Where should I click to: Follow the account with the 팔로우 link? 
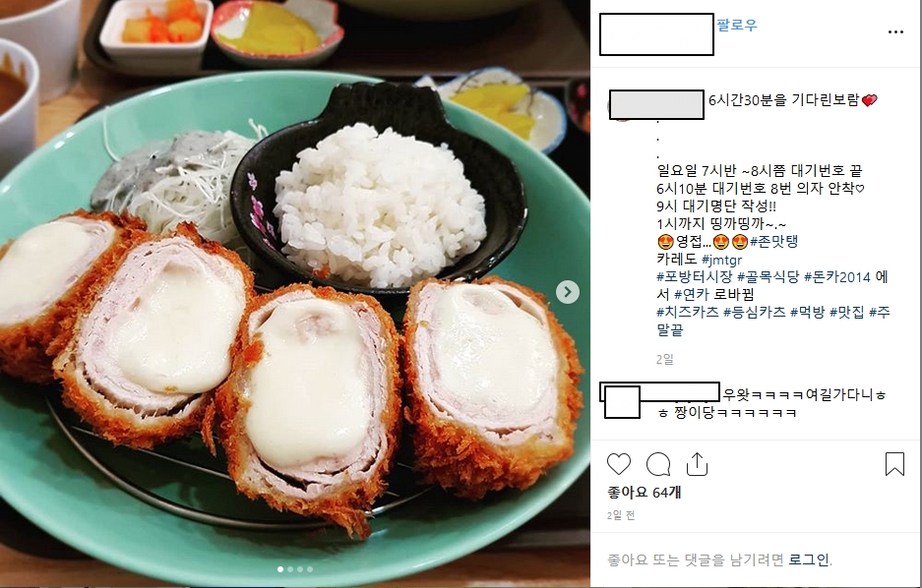click(x=737, y=26)
